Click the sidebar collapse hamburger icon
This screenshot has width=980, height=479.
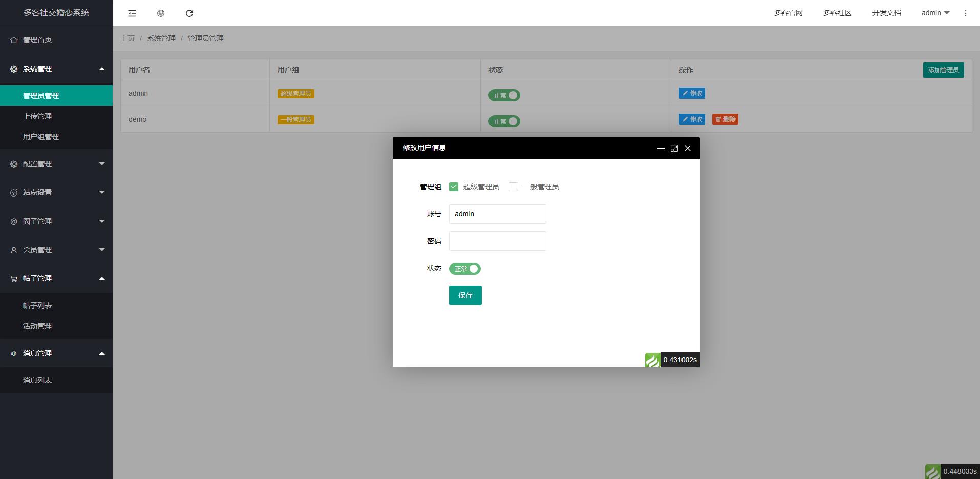(x=132, y=13)
